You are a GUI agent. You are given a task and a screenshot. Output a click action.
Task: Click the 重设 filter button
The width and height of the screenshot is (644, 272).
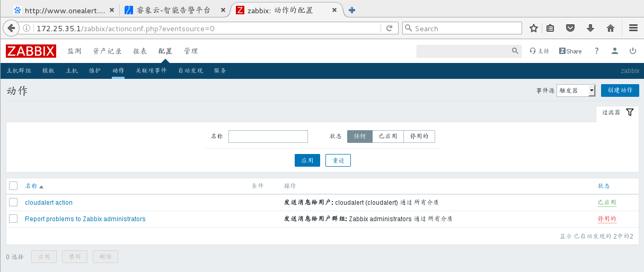pyautogui.click(x=338, y=160)
